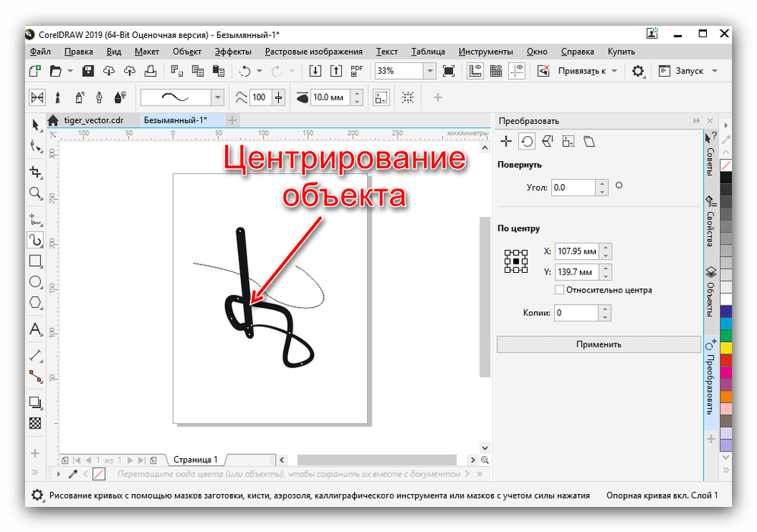Open the zoom level 33% dropdown
Image resolution: width=757 pixels, height=532 pixels.
point(429,71)
